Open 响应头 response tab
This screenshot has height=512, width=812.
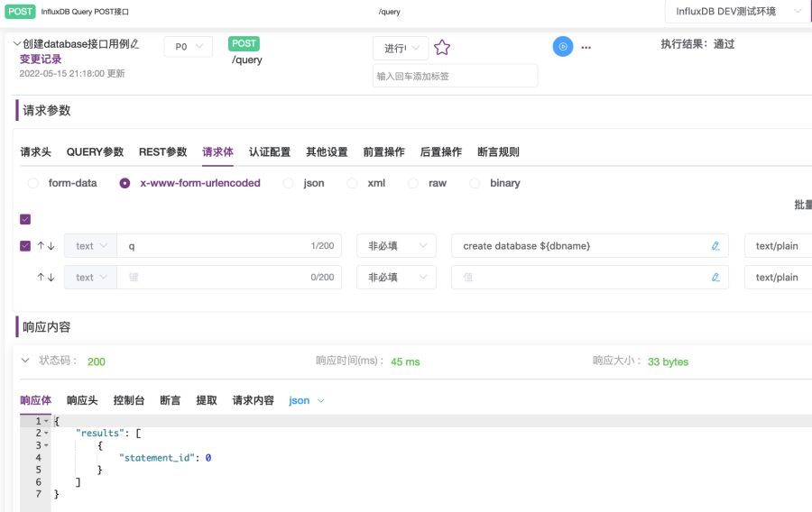point(82,400)
